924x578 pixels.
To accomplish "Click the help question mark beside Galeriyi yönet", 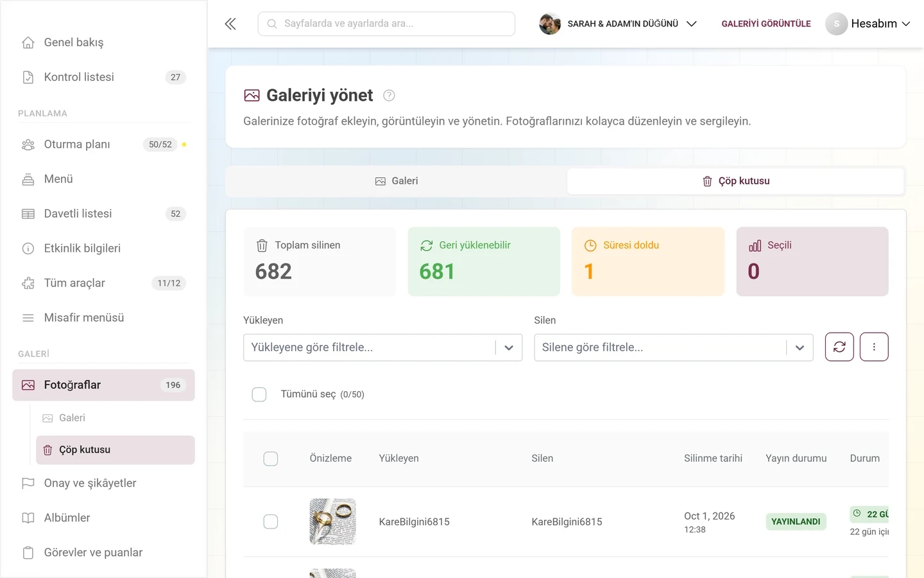I will pyautogui.click(x=389, y=96).
